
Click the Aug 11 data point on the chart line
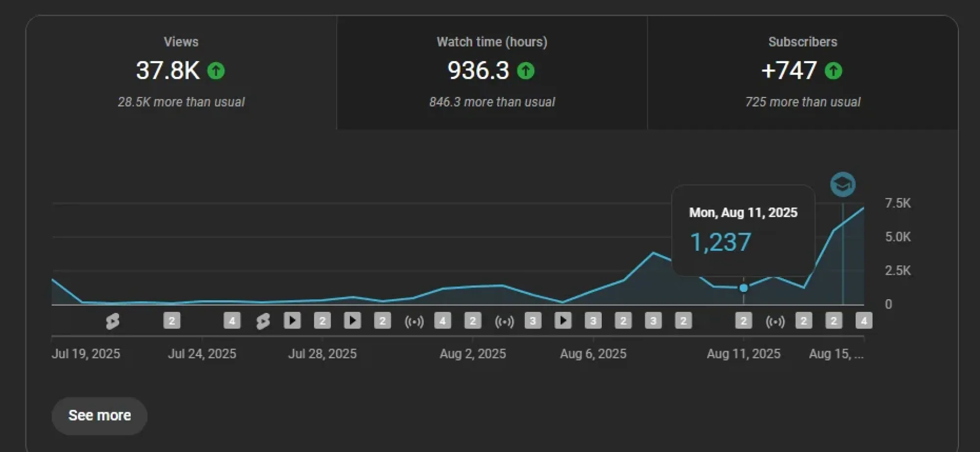[x=743, y=288]
